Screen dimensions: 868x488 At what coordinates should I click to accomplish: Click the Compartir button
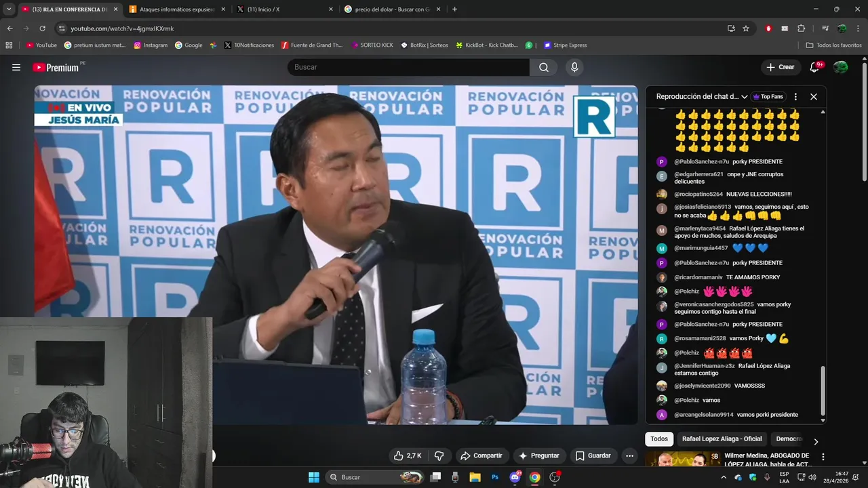[481, 455]
